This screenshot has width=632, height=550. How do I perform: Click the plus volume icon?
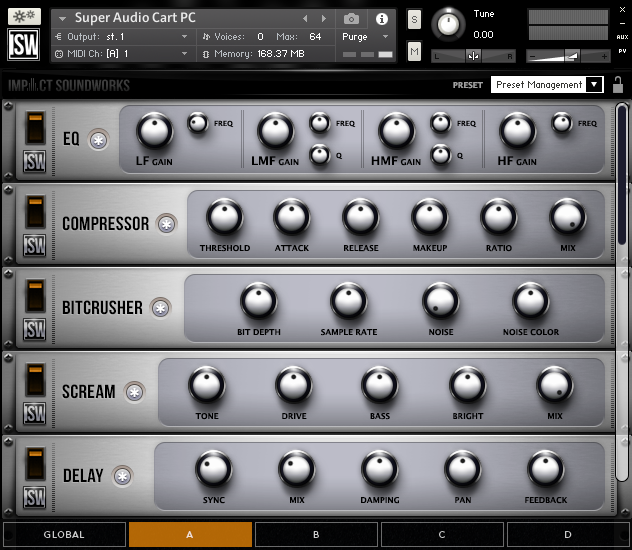(604, 57)
